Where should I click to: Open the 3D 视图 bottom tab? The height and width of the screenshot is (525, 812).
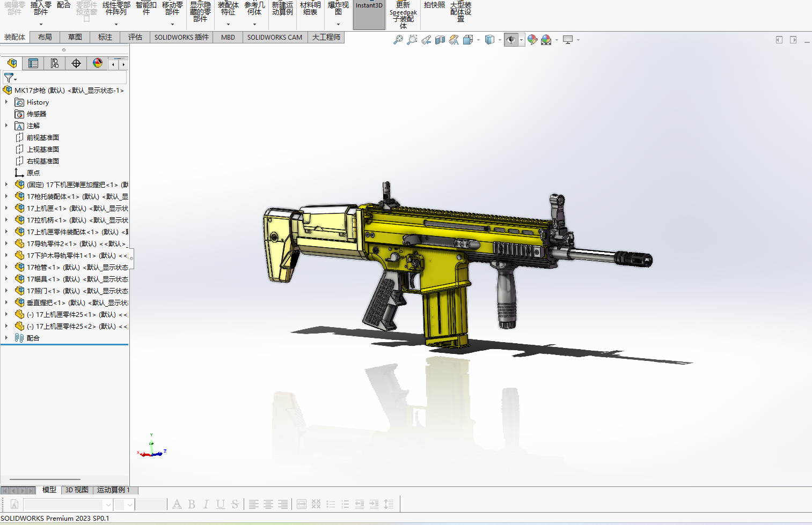pos(77,490)
